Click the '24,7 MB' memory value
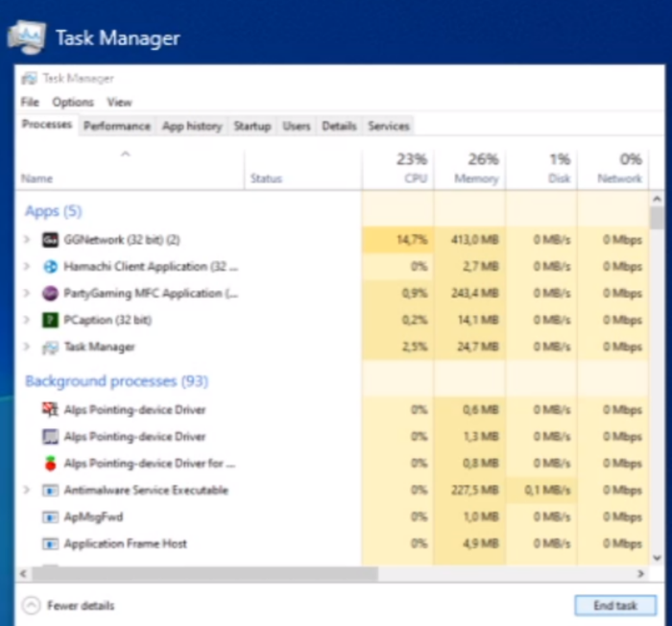 pos(477,347)
